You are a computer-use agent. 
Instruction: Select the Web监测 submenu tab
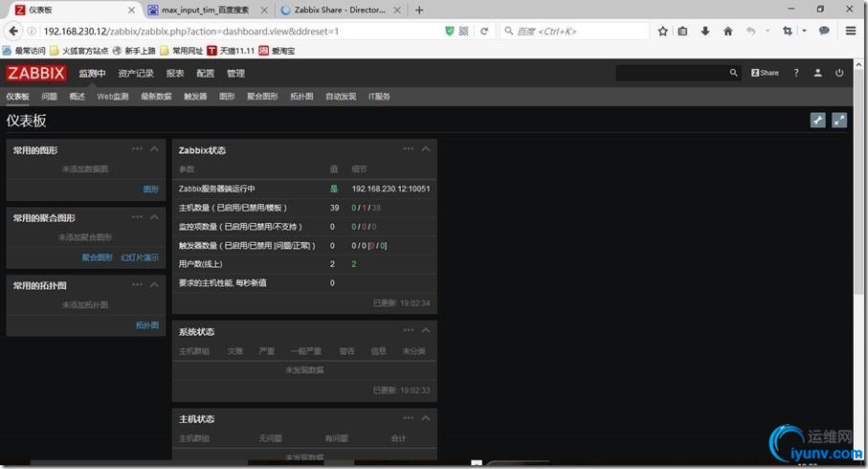113,97
